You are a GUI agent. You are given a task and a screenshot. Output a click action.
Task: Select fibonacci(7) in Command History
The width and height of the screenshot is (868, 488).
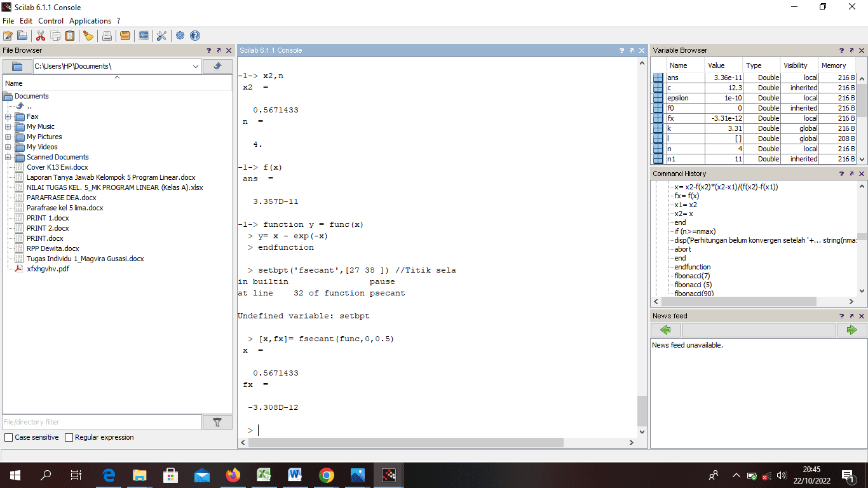pyautogui.click(x=692, y=276)
